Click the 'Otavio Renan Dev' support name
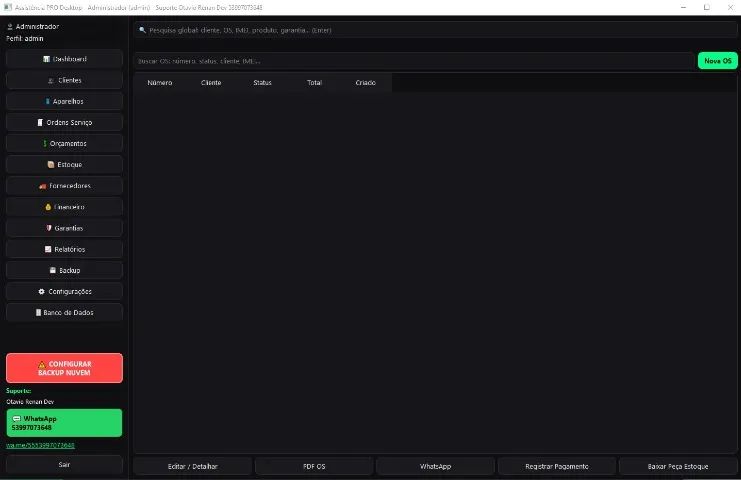 click(30, 402)
